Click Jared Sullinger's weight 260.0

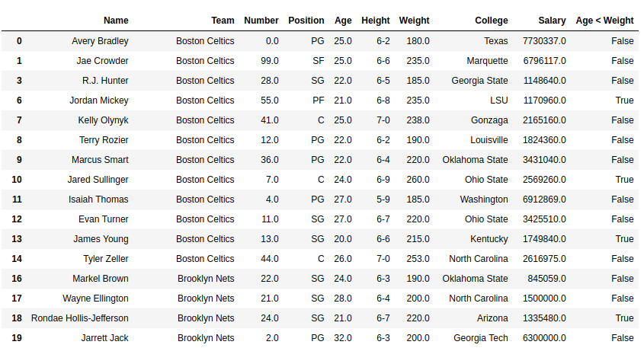tap(416, 179)
